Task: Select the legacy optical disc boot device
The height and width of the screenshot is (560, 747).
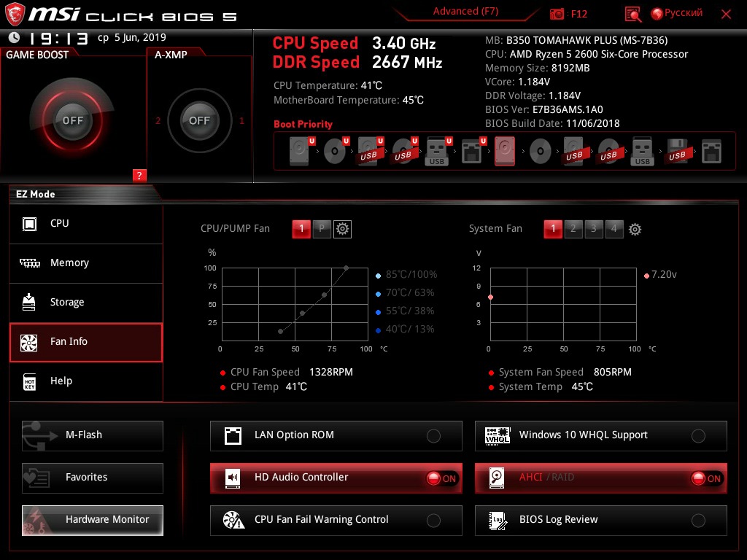Action: click(x=541, y=152)
